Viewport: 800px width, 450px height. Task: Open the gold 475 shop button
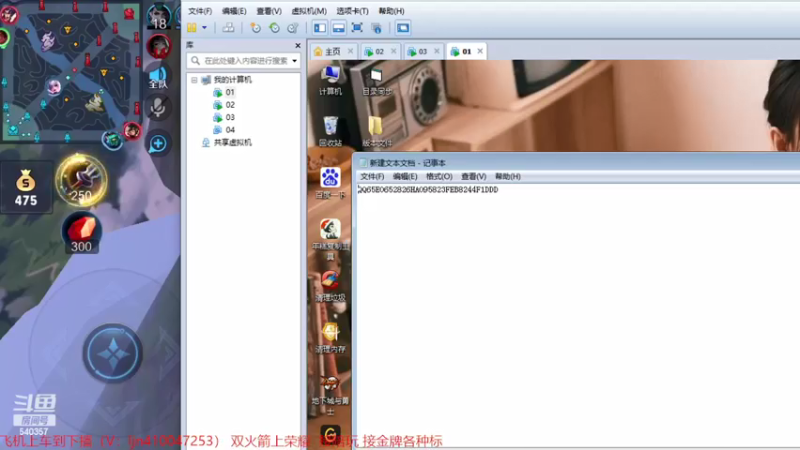26,187
